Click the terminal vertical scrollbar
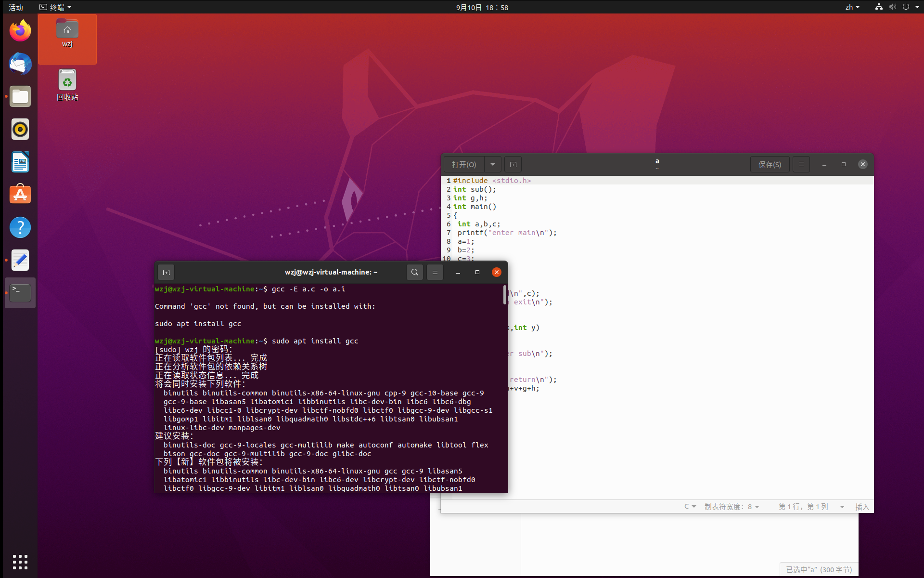This screenshot has height=578, width=924. pos(504,295)
